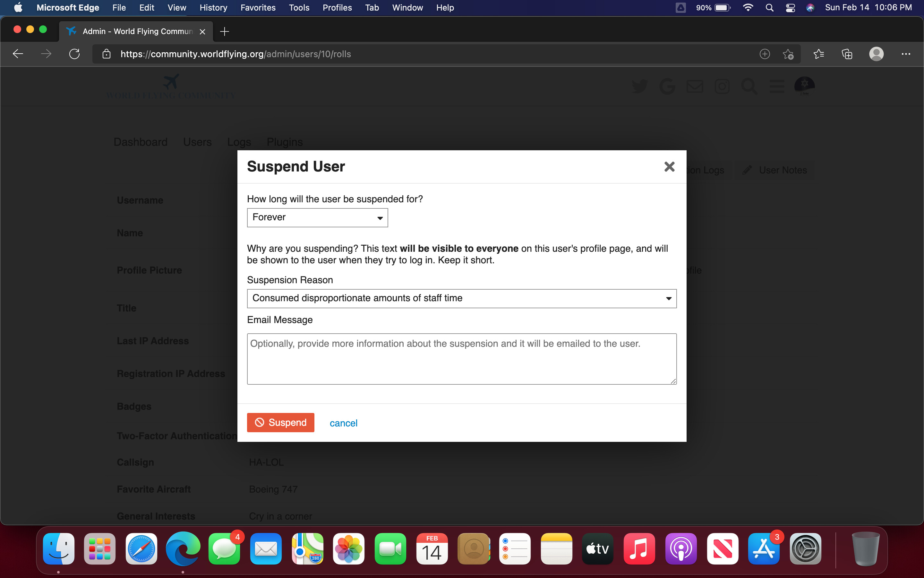Viewport: 924px width, 578px height.
Task: Go back using browser back arrow
Action: coord(18,54)
